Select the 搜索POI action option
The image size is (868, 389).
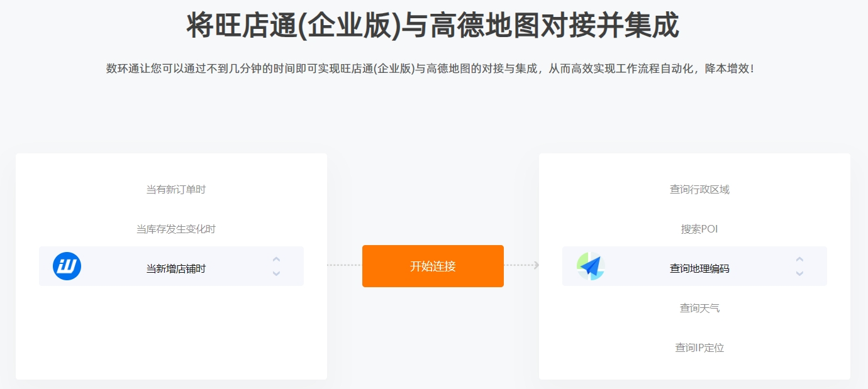point(699,229)
